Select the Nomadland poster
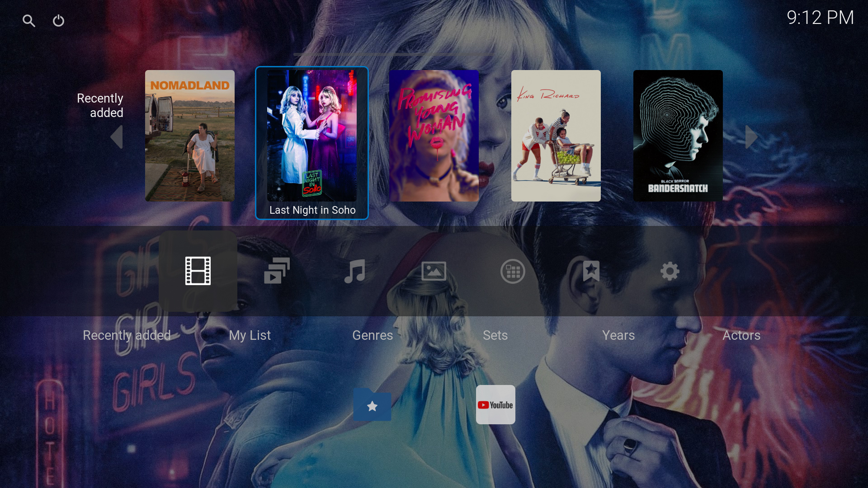 click(190, 136)
